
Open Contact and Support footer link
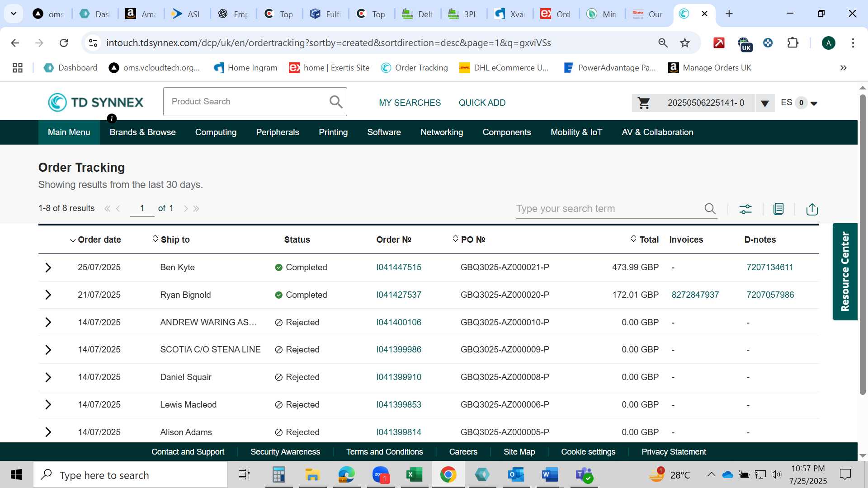click(x=188, y=452)
